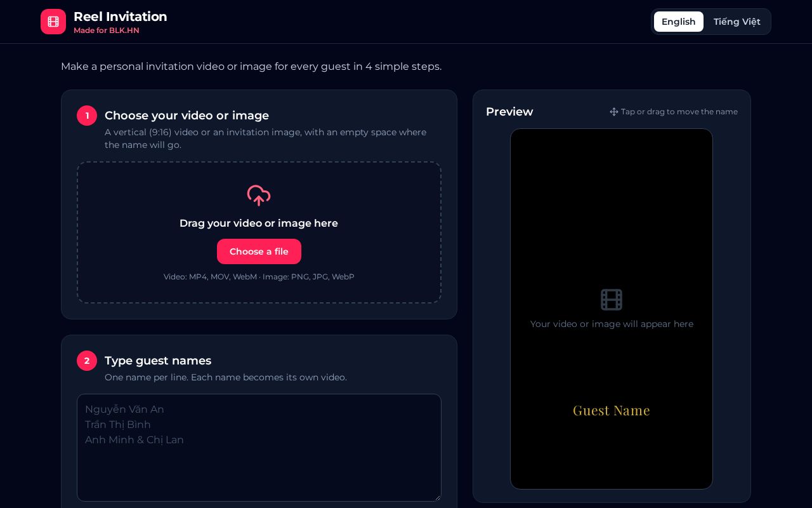Click 'Your video or image will appear here' text

(612, 324)
